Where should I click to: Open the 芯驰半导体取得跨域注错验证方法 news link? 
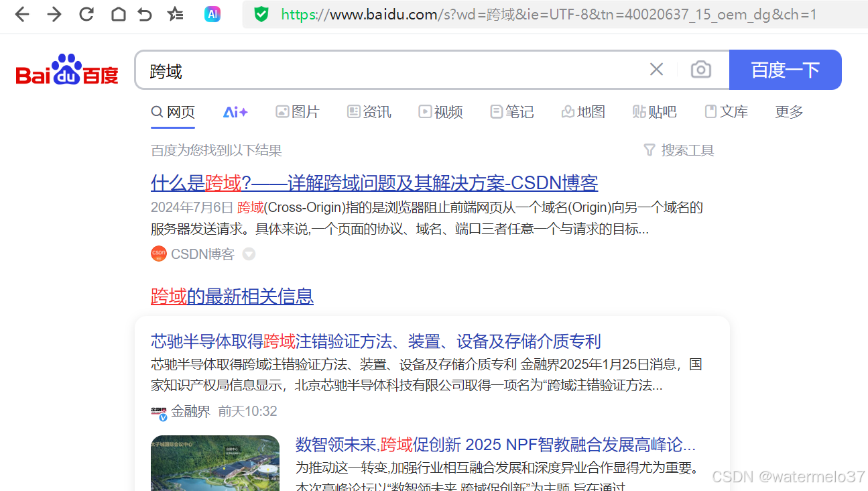(x=375, y=341)
